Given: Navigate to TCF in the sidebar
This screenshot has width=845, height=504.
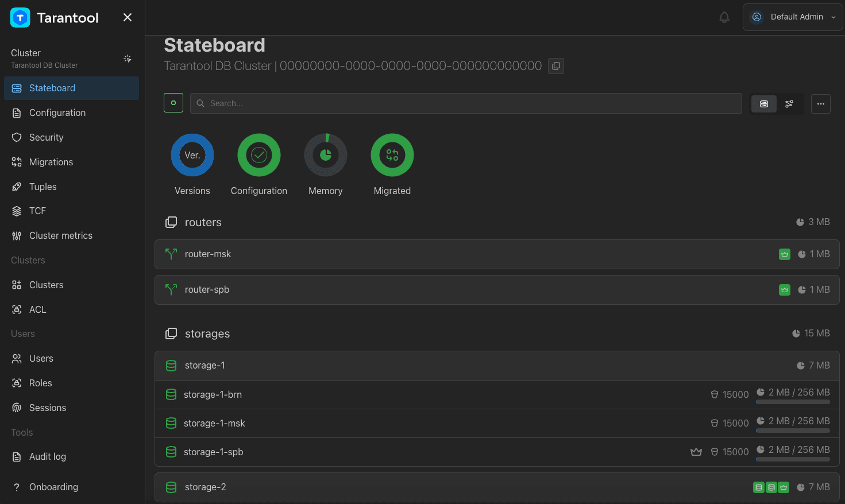Looking at the screenshot, I should [x=71, y=211].
